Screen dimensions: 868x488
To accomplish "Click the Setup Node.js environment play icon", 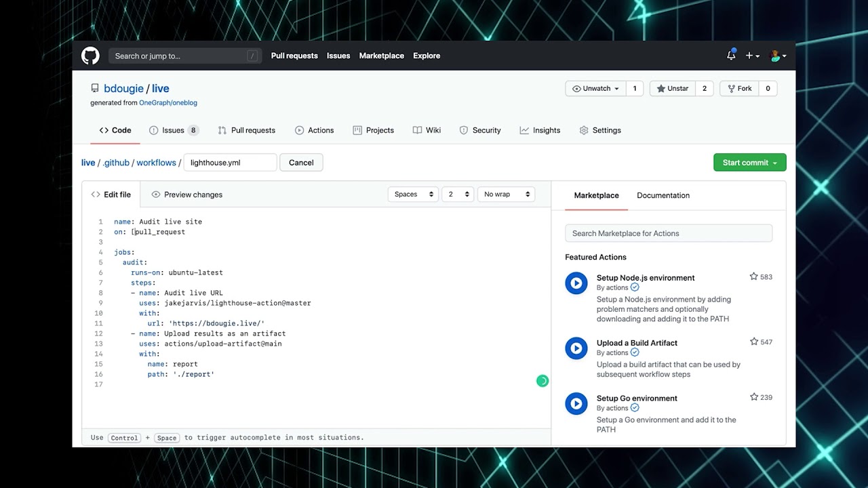I will point(576,283).
